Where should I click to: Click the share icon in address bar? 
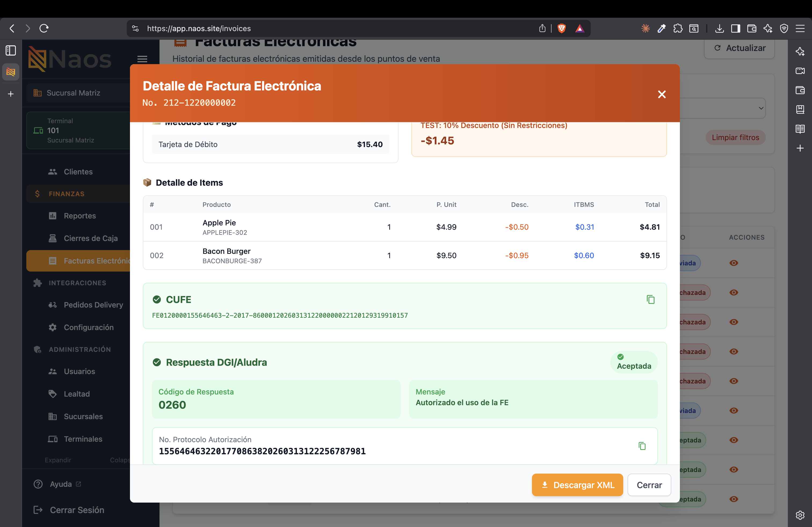point(542,28)
